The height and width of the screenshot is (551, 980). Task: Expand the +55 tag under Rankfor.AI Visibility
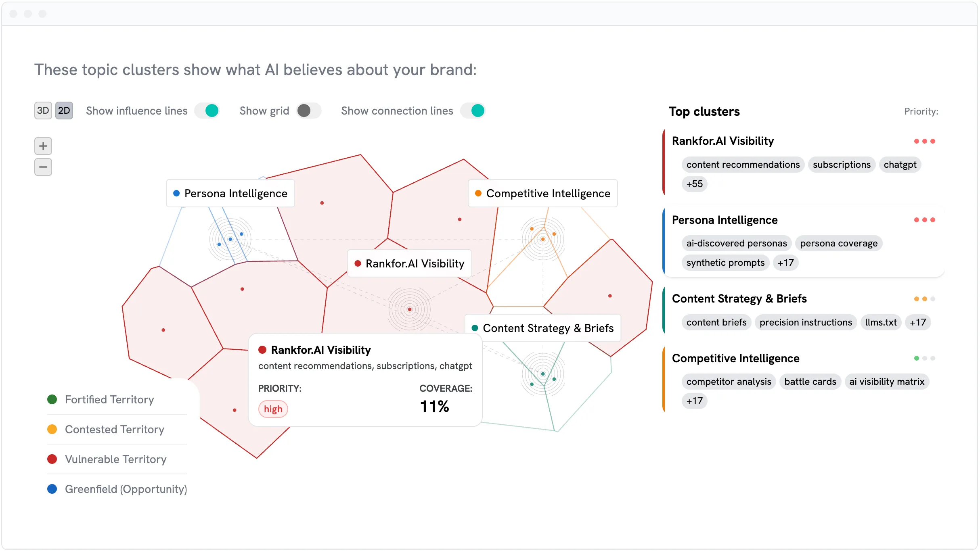694,184
